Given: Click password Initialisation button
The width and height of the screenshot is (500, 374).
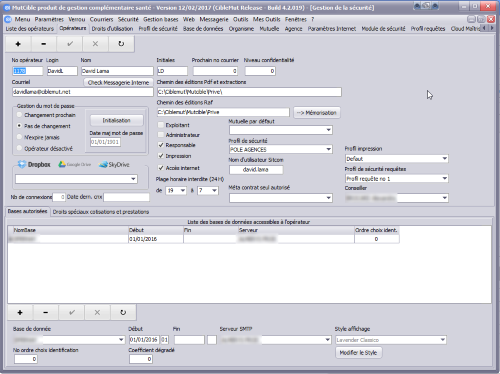Looking at the screenshot, I should point(117,120).
